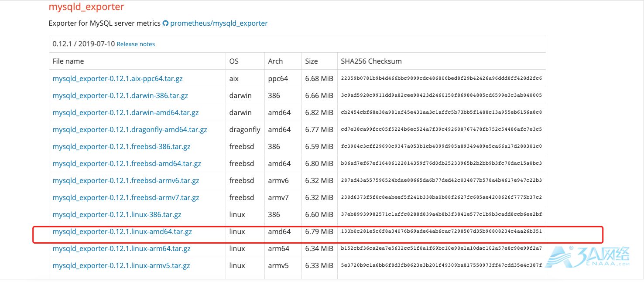Select checksum starting with b06ad7ef67ef
This screenshot has width=644, height=282.
(x=441, y=163)
